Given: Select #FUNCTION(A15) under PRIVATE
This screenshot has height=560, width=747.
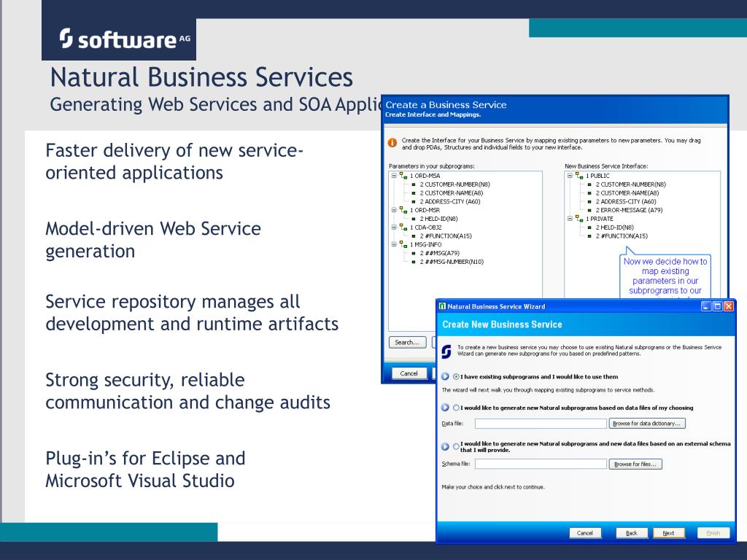Looking at the screenshot, I should 622,236.
